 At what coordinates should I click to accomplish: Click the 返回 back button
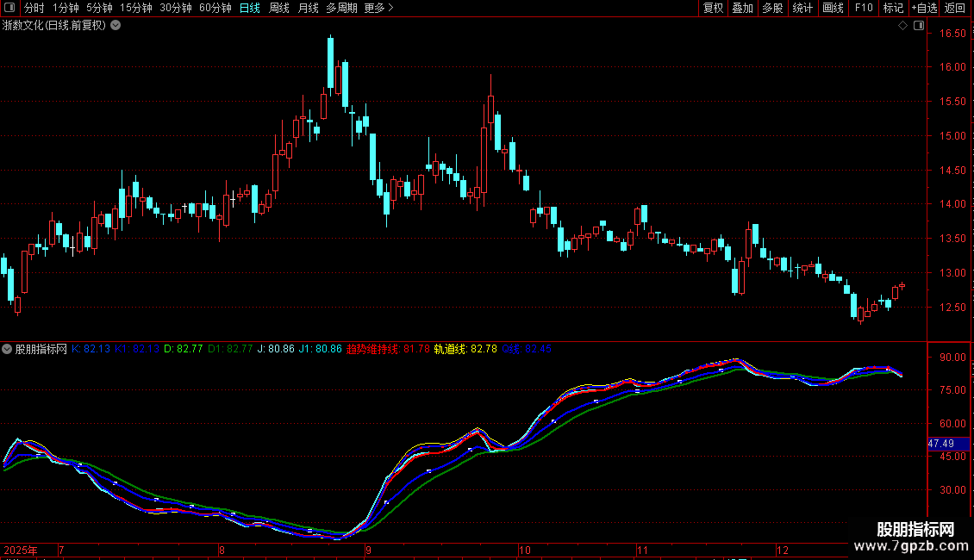(x=955, y=8)
